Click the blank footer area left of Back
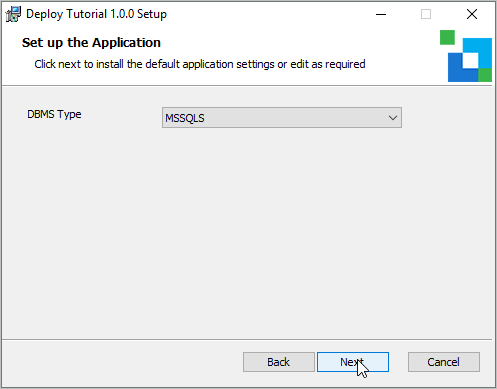 [122, 363]
